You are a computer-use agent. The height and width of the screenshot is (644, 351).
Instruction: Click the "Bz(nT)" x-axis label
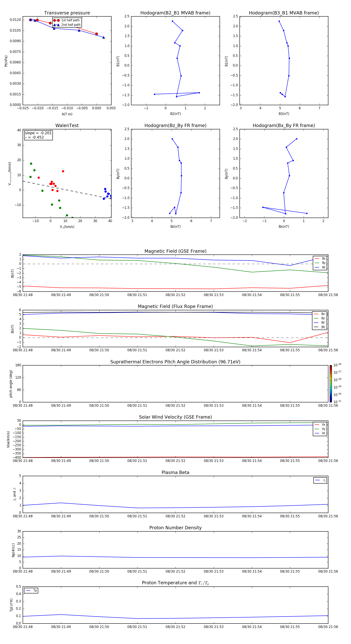[175, 227]
